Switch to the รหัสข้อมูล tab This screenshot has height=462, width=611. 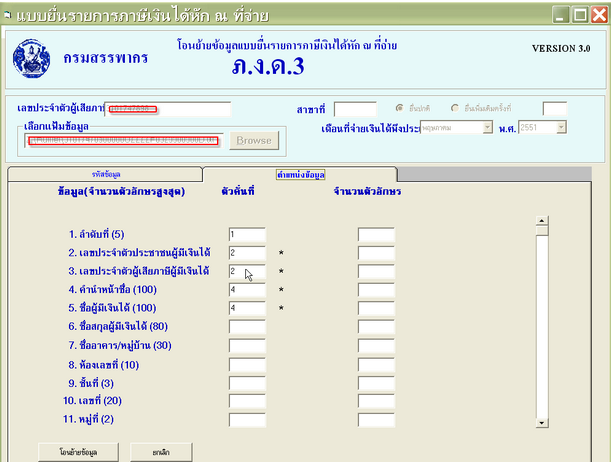[105, 175]
